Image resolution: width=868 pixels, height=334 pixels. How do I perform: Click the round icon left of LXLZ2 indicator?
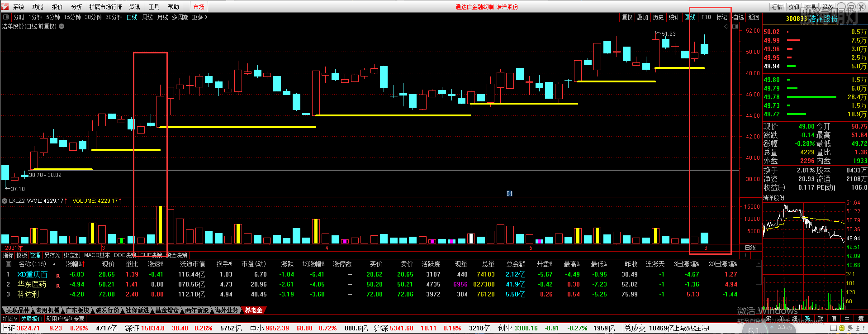[x=5, y=200]
